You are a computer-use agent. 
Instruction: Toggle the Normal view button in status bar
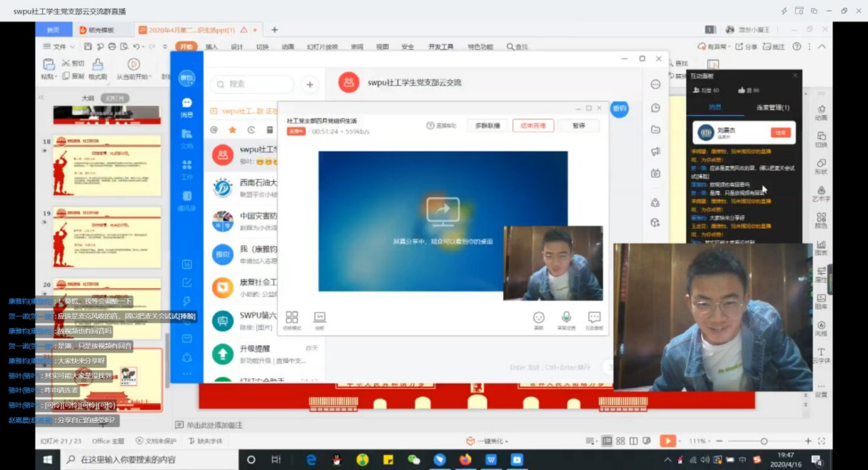608,441
